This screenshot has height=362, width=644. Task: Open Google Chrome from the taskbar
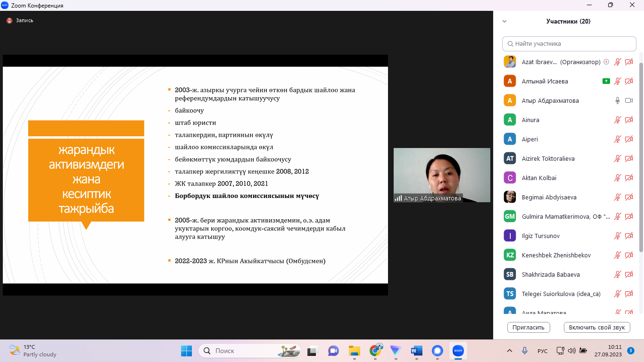[x=375, y=351]
